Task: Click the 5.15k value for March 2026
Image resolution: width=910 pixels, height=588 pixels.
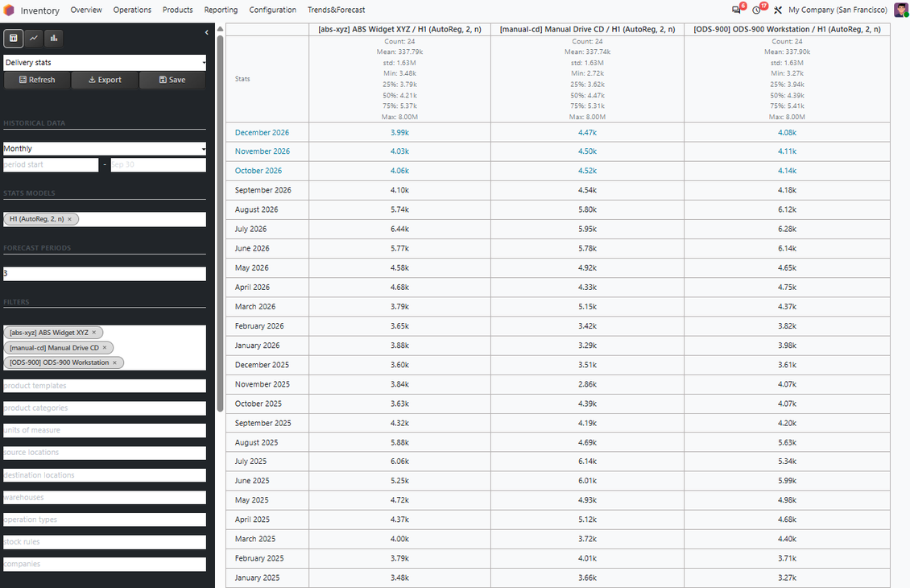Action: coord(587,306)
